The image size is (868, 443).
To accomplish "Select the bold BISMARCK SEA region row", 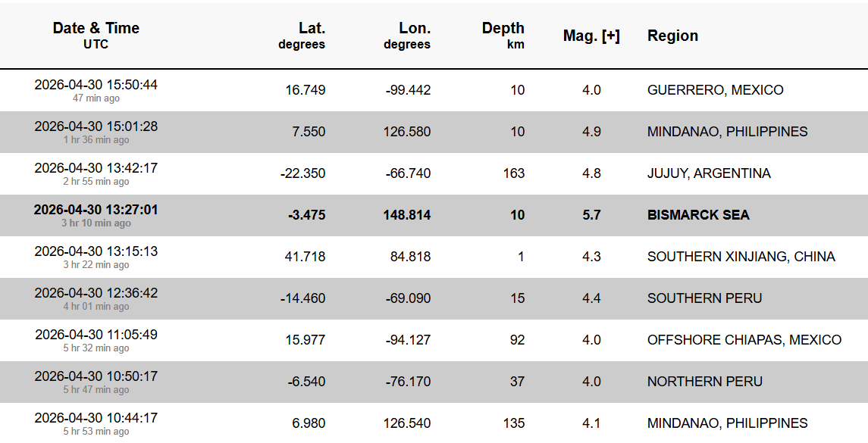I will tap(698, 215).
